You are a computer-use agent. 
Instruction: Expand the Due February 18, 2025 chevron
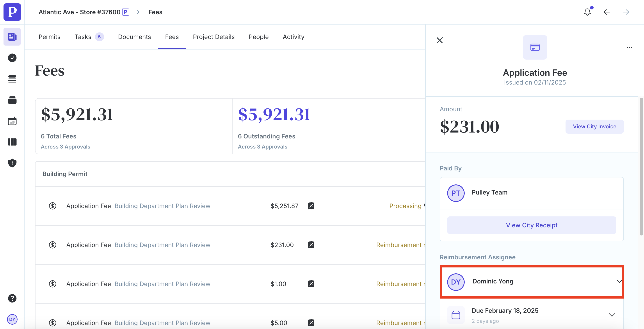coord(612,315)
